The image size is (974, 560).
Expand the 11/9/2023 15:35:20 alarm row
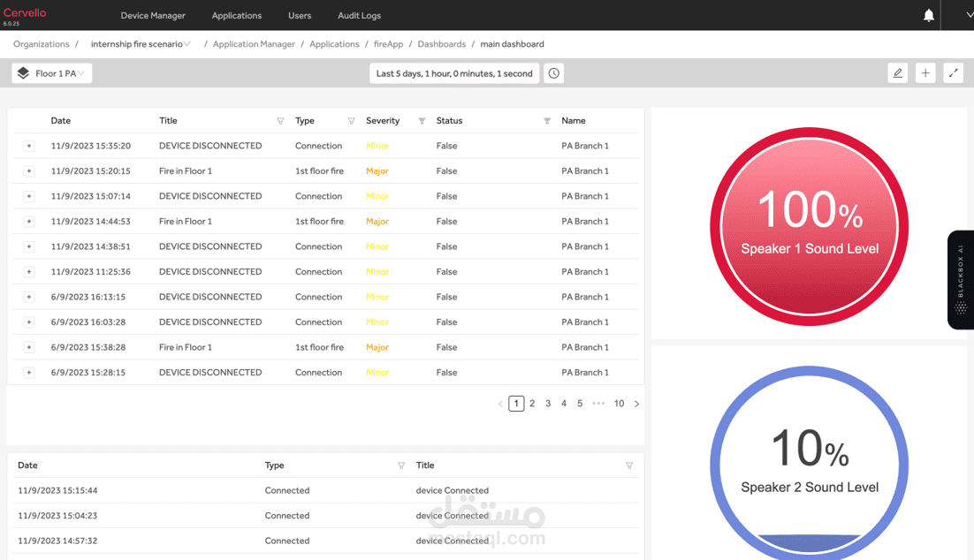click(28, 146)
